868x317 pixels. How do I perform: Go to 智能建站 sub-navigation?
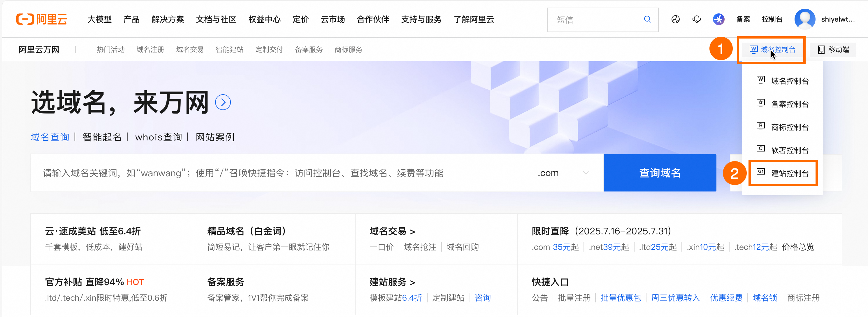point(229,50)
